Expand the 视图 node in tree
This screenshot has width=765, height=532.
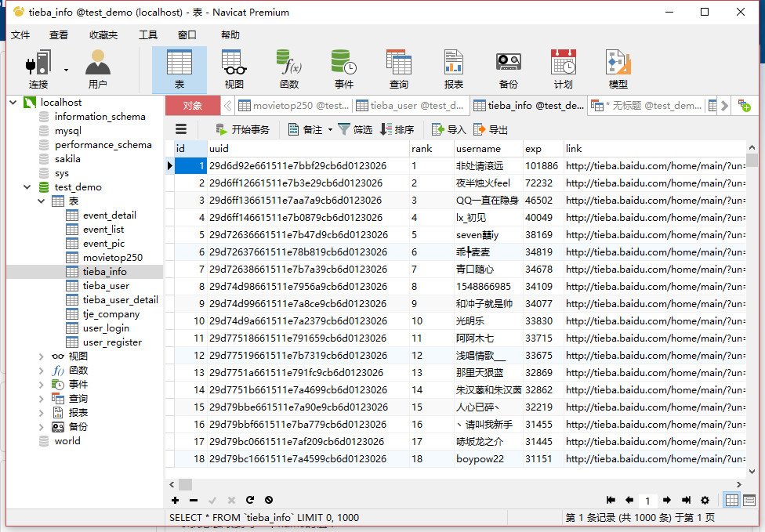click(42, 356)
